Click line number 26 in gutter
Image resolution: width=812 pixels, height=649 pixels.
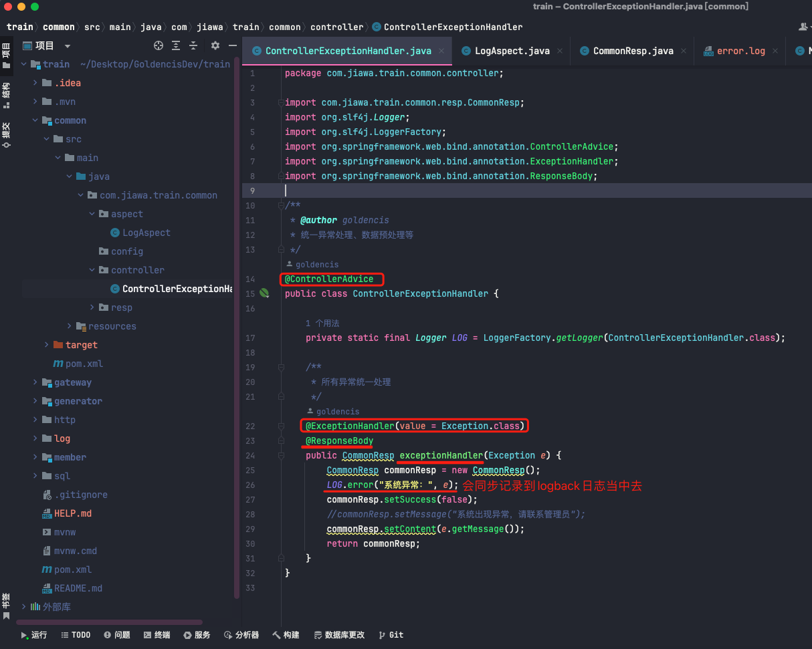(251, 485)
